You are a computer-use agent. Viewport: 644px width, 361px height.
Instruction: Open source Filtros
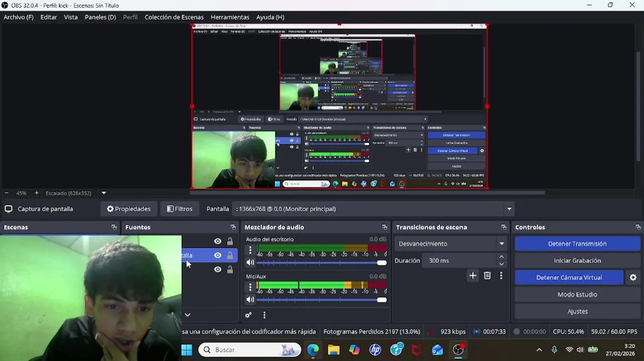180,209
